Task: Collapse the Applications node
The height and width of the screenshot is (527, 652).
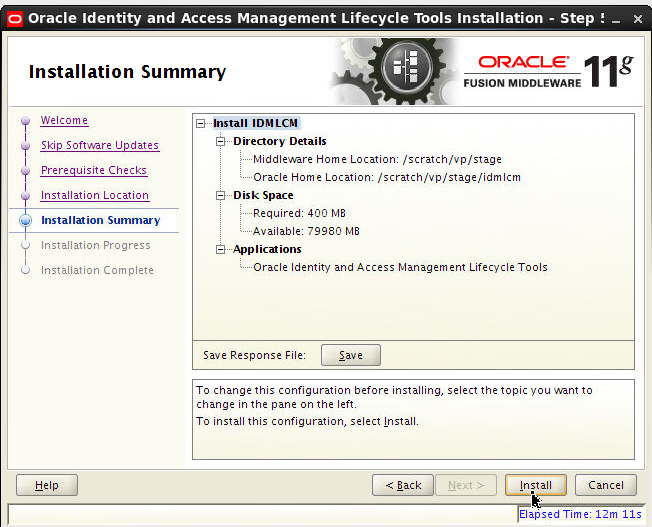Action: pos(220,249)
